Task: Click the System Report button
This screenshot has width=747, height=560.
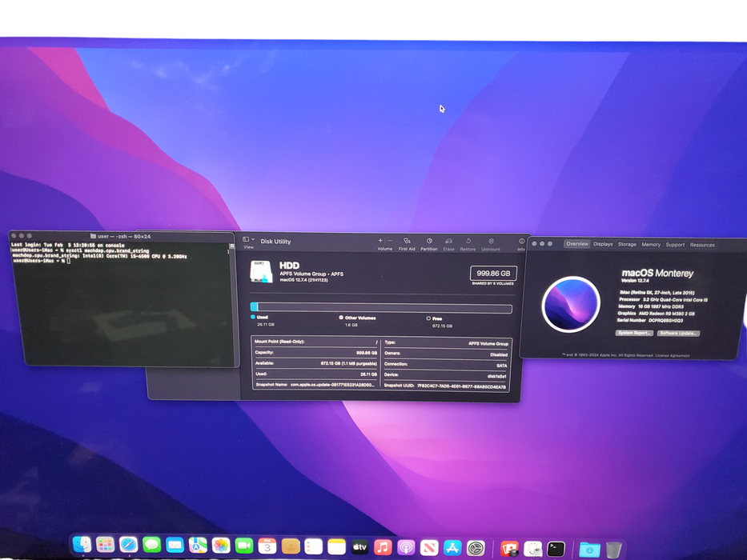Action: [x=635, y=333]
